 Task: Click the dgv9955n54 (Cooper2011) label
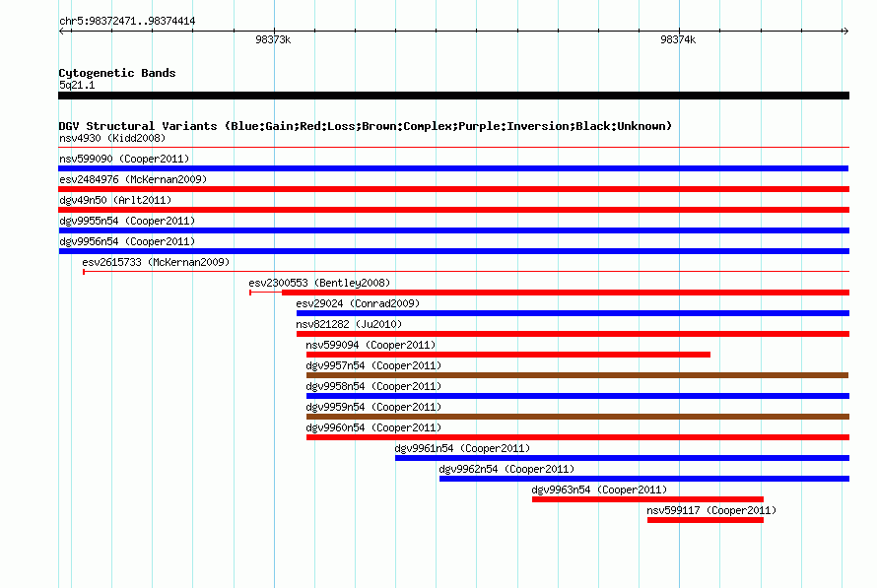click(127, 221)
